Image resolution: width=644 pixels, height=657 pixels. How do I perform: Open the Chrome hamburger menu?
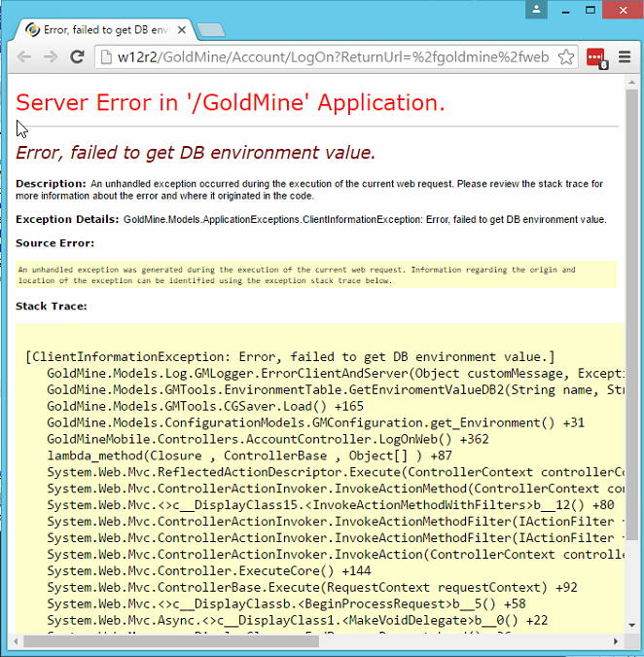point(625,57)
